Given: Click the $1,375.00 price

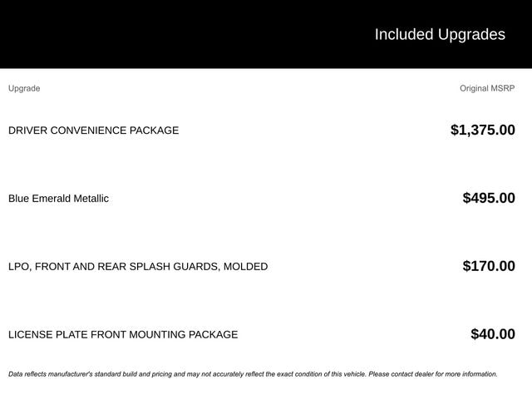Looking at the screenshot, I should pos(482,130).
